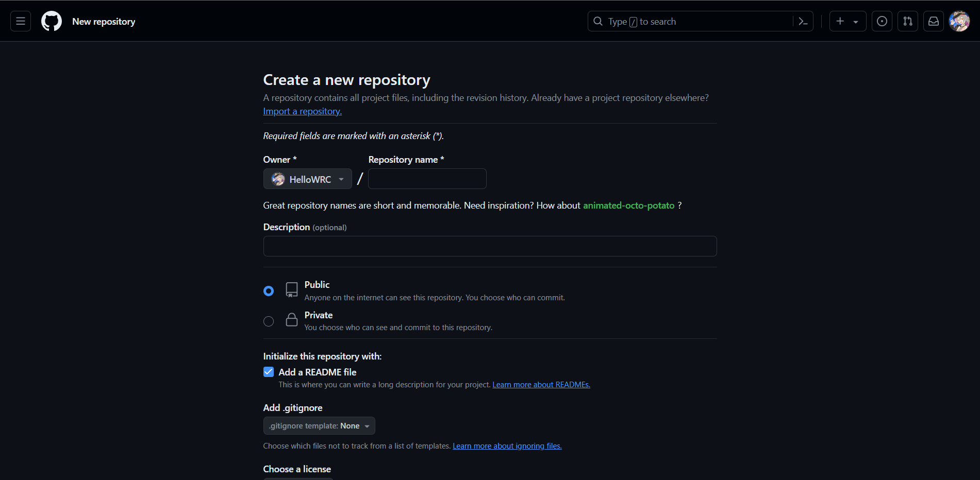Image resolution: width=980 pixels, height=480 pixels.
Task: Click the New repository header title
Action: pos(104,22)
